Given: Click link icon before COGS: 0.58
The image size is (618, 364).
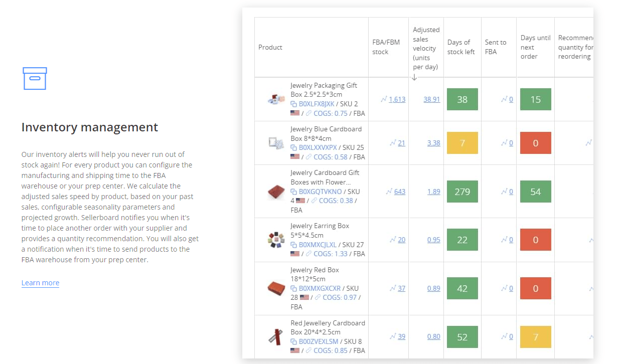Looking at the screenshot, I should click(308, 157).
